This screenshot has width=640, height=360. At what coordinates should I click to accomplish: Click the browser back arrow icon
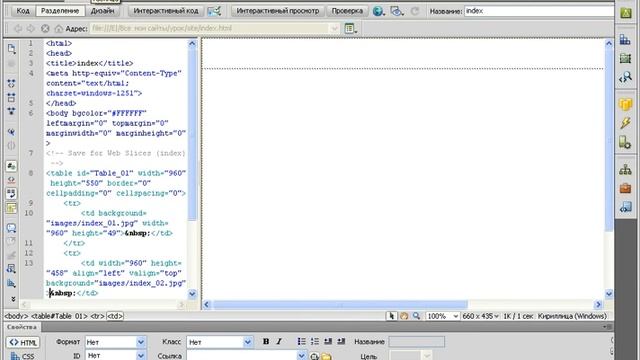click(x=18, y=29)
